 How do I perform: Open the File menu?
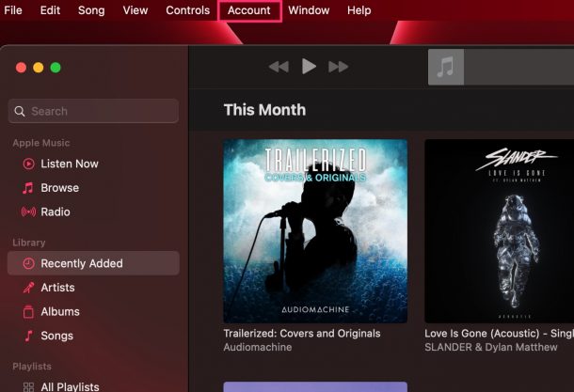pos(13,10)
